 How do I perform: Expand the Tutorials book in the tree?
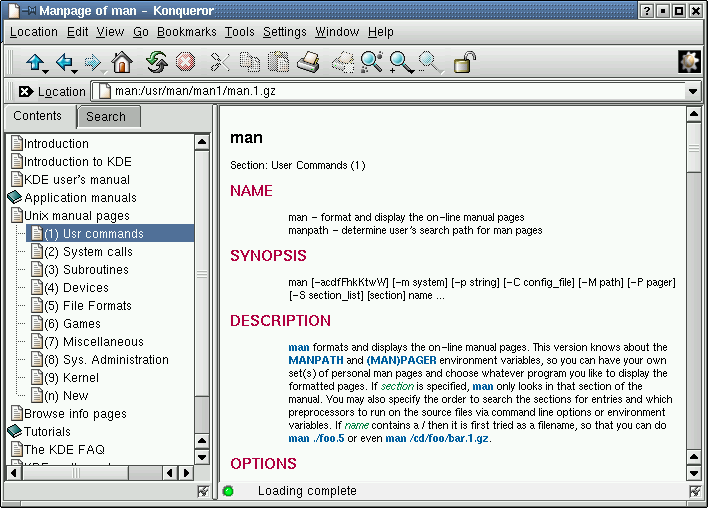point(15,432)
